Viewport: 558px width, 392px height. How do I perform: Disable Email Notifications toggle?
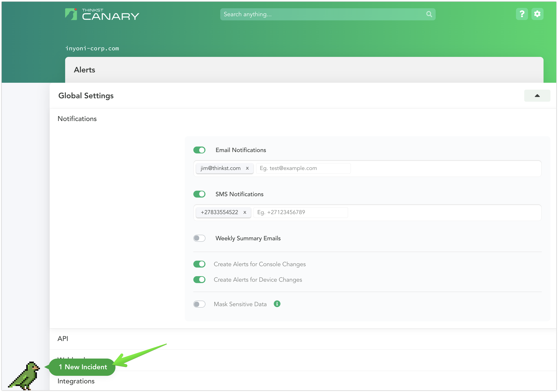click(199, 150)
